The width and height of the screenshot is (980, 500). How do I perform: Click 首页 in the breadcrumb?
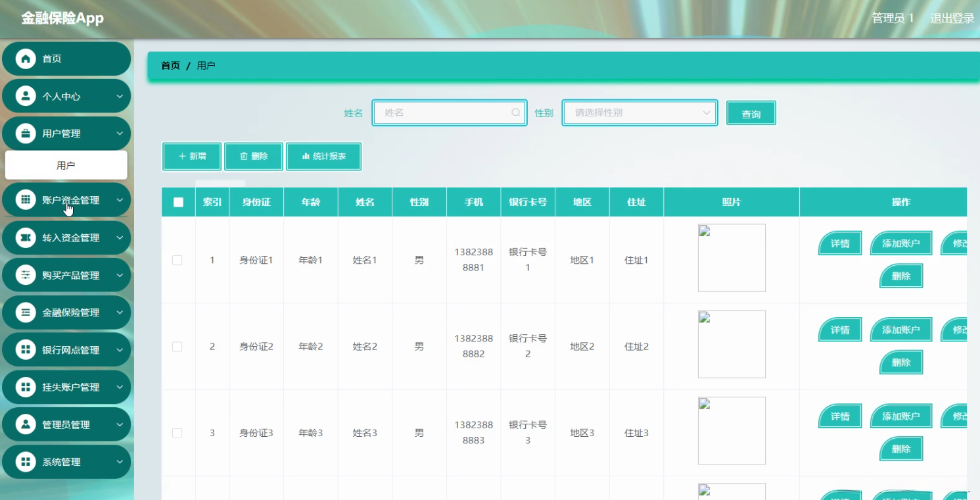pyautogui.click(x=170, y=66)
